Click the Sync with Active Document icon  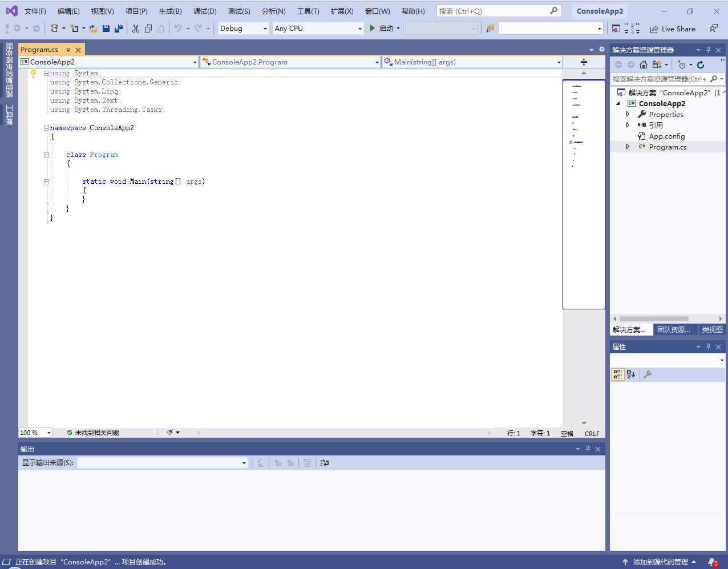(657, 64)
